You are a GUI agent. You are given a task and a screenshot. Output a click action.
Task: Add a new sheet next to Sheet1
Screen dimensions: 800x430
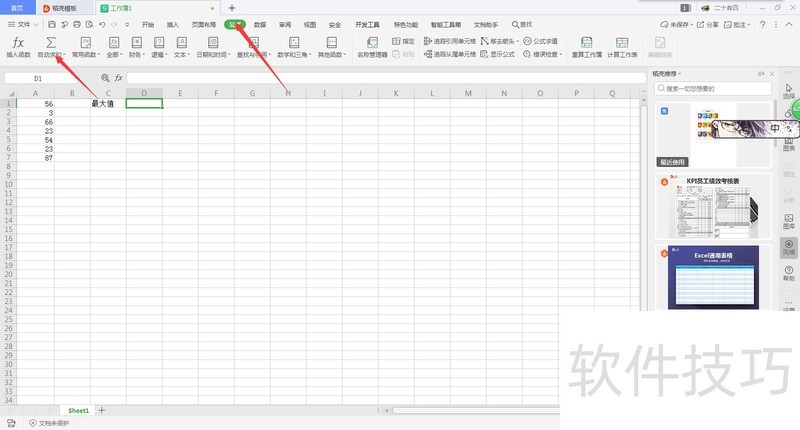pyautogui.click(x=102, y=411)
